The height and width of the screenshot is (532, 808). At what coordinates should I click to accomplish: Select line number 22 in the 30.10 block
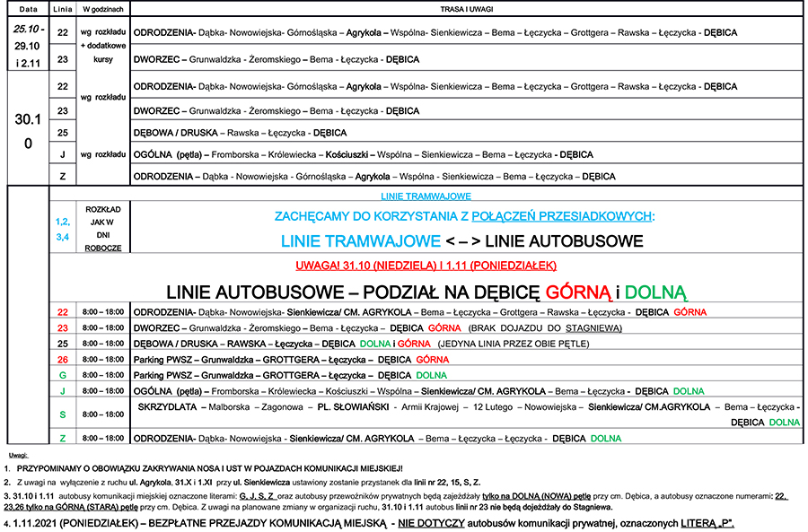63,86
